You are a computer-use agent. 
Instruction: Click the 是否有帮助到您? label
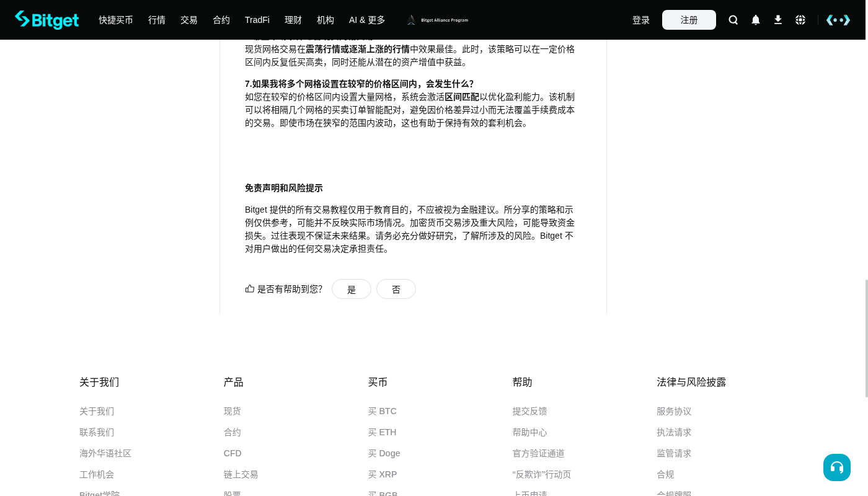tap(290, 289)
